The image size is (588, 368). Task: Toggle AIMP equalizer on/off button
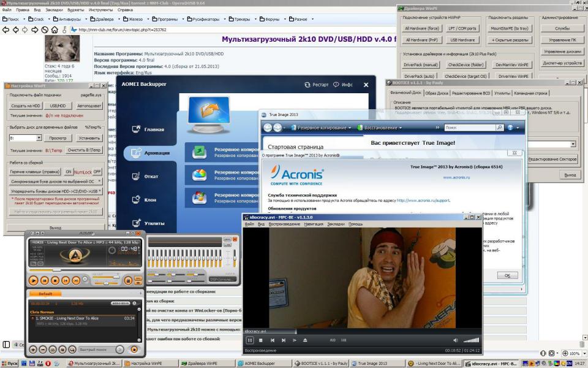click(x=227, y=239)
